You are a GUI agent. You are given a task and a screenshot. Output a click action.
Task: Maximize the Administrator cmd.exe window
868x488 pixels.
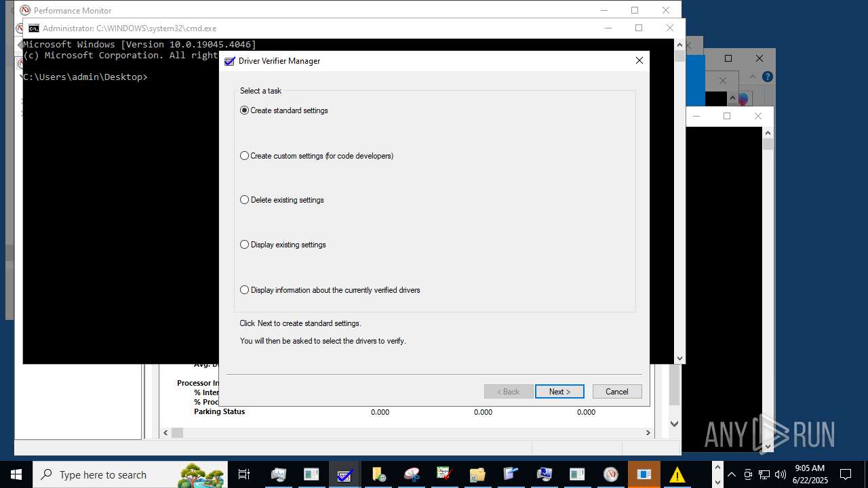[x=638, y=28]
